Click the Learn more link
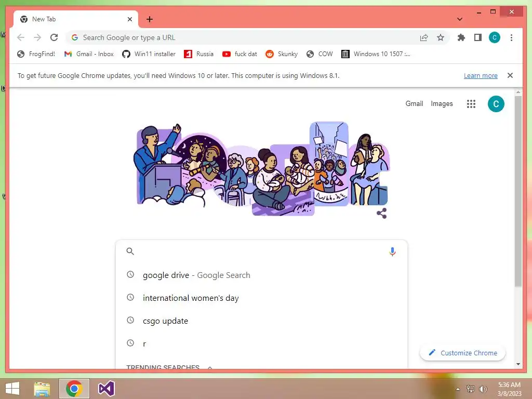 pos(481,75)
